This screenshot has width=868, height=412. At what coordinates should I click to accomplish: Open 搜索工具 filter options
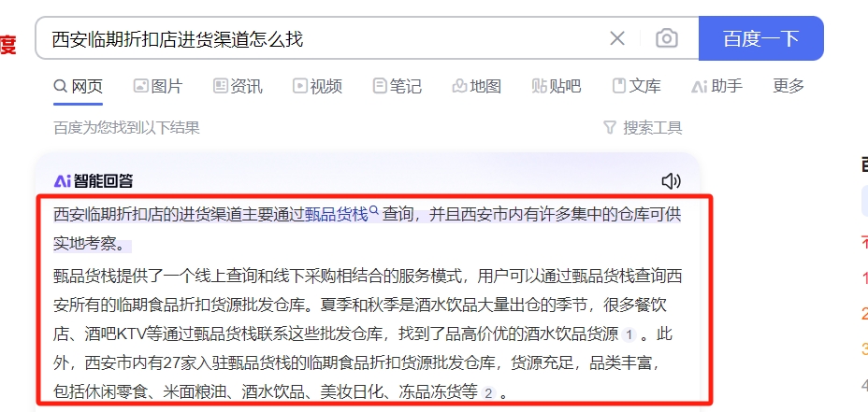[643, 128]
